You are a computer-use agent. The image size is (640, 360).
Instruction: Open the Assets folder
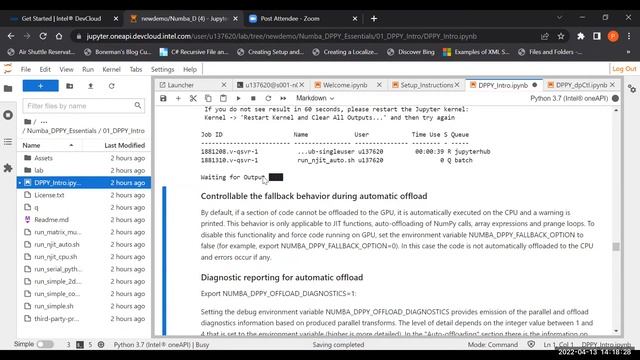pos(84,158)
